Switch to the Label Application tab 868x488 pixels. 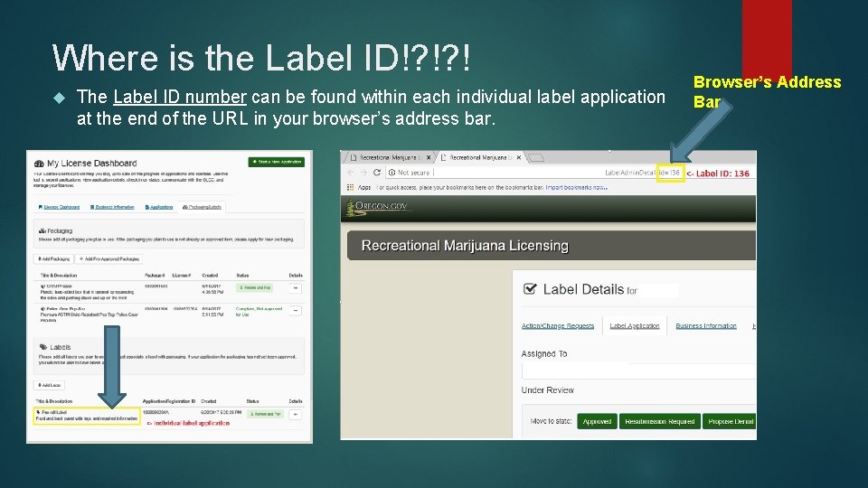(x=635, y=326)
